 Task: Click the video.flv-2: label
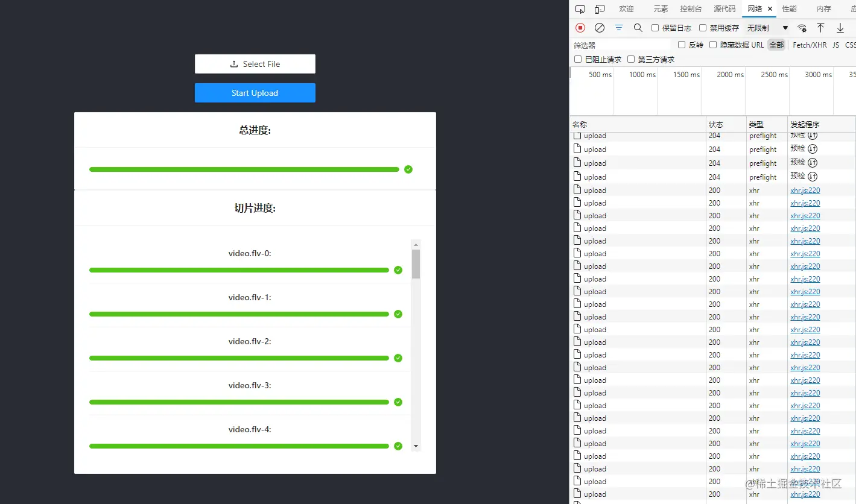[x=250, y=341]
